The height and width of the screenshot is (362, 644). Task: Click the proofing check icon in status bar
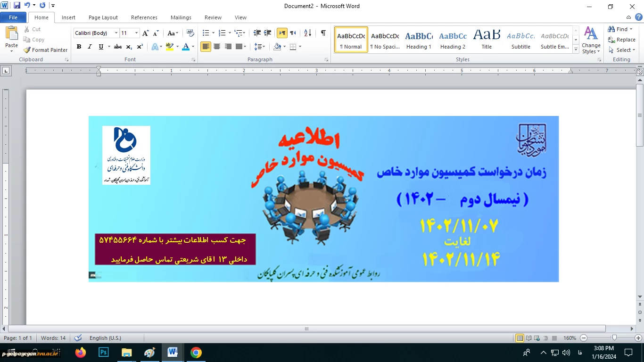click(x=78, y=338)
